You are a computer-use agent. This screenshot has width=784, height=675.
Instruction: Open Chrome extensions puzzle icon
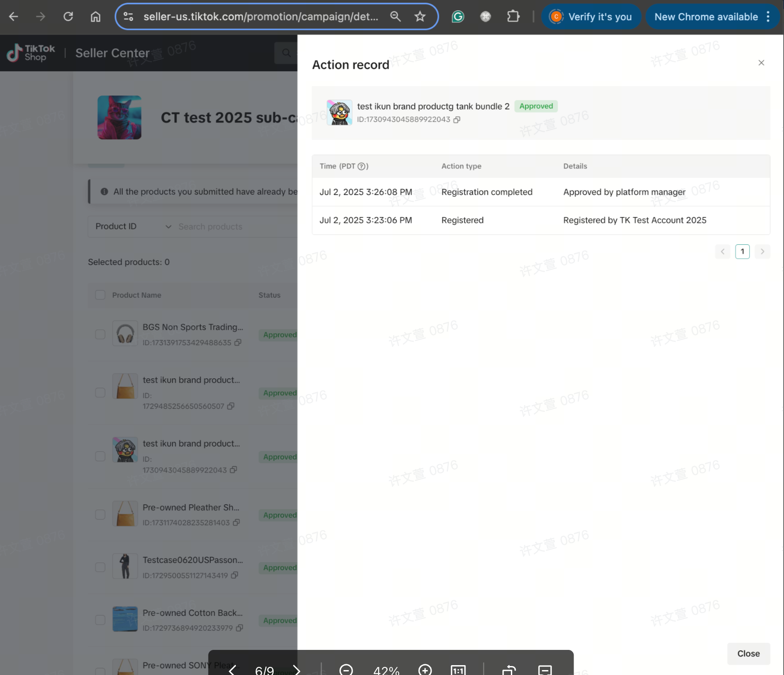click(513, 17)
